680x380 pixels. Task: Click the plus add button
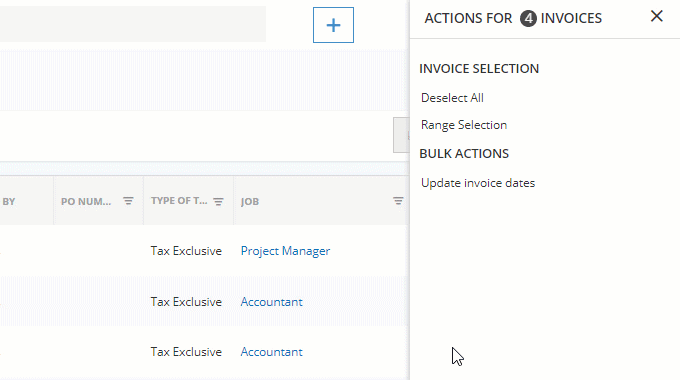pyautogui.click(x=333, y=25)
